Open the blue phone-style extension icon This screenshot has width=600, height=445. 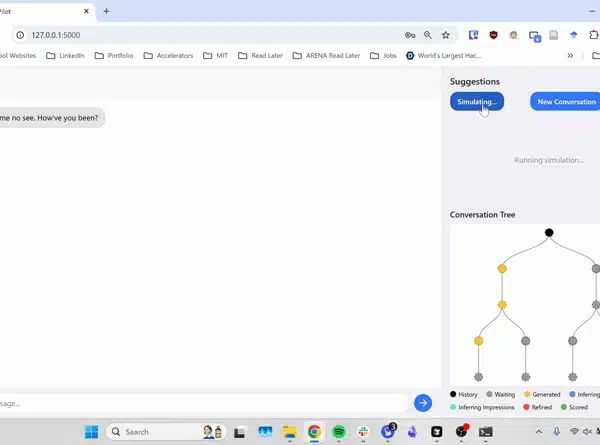pos(473,35)
